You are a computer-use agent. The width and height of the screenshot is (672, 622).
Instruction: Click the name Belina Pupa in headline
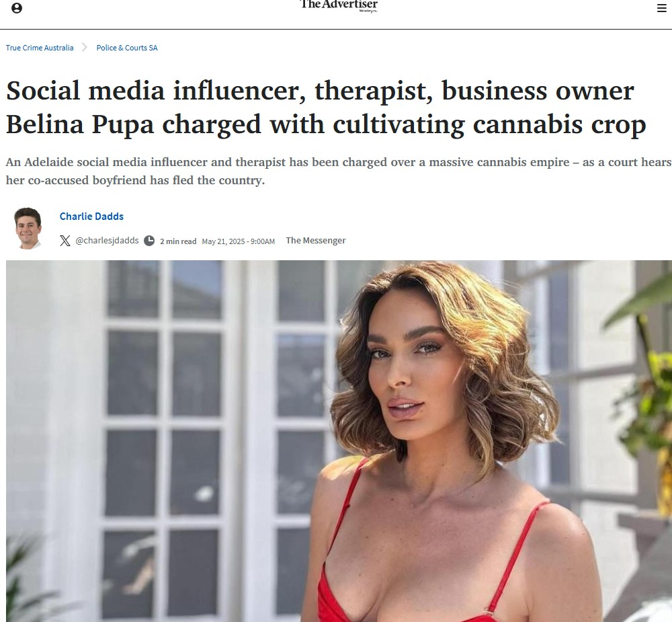[80, 125]
